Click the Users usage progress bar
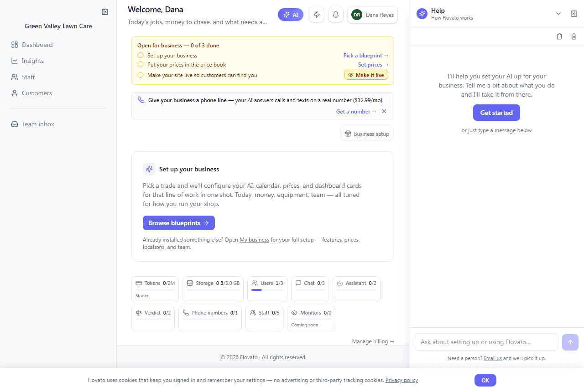 pos(267,290)
